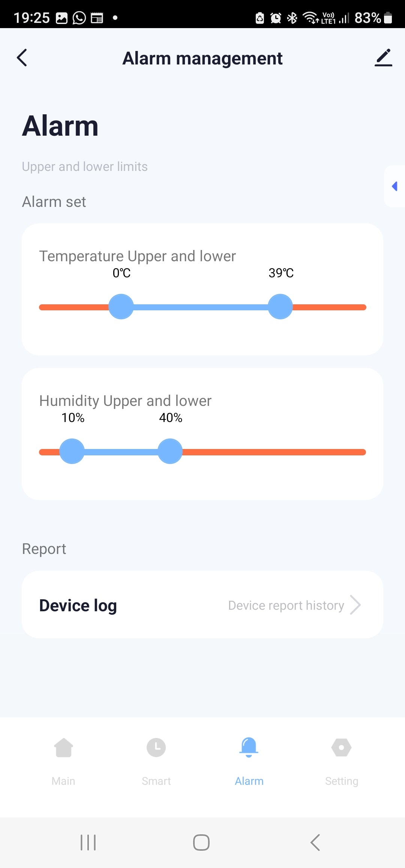The image size is (405, 868).
Task: Select the Smart tab label
Action: pyautogui.click(x=156, y=781)
